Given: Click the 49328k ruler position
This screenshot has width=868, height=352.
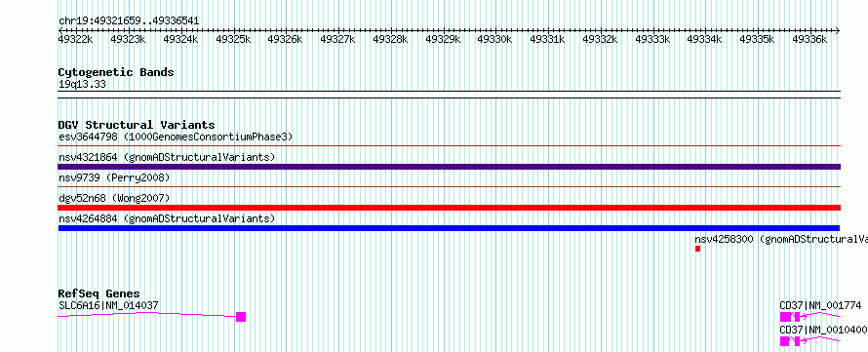Looking at the screenshot, I should click(x=390, y=39).
